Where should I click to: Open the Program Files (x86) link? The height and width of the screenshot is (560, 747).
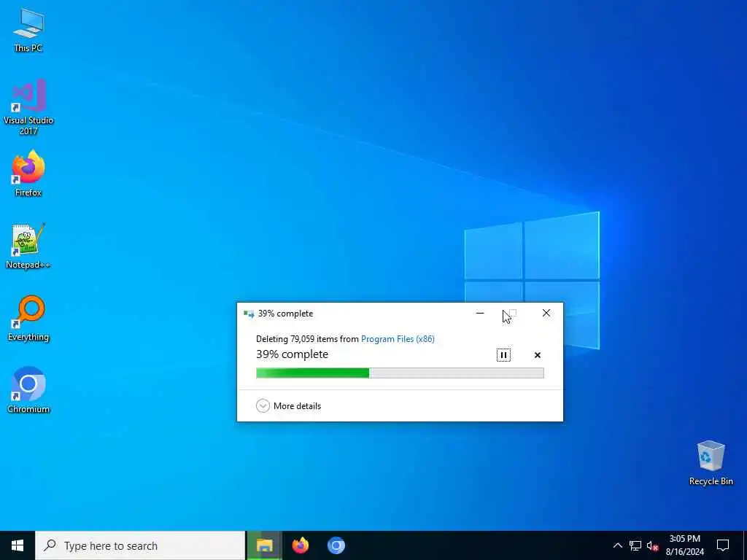click(x=398, y=339)
